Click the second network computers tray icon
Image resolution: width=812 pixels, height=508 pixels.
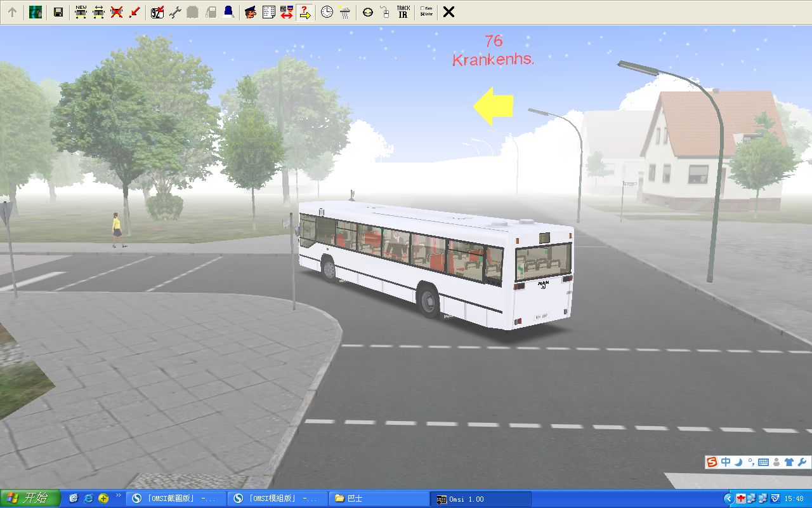(763, 498)
